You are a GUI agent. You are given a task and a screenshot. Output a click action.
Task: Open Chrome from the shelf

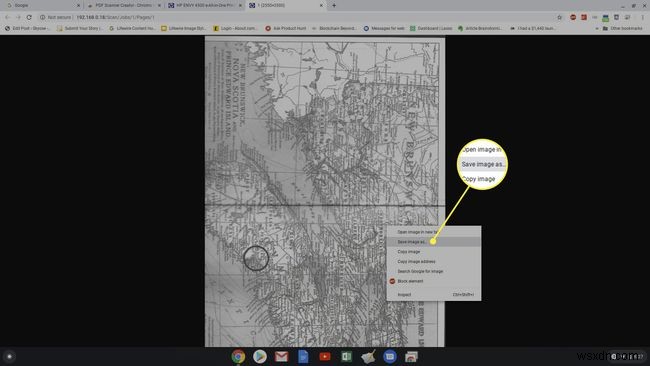pos(238,356)
